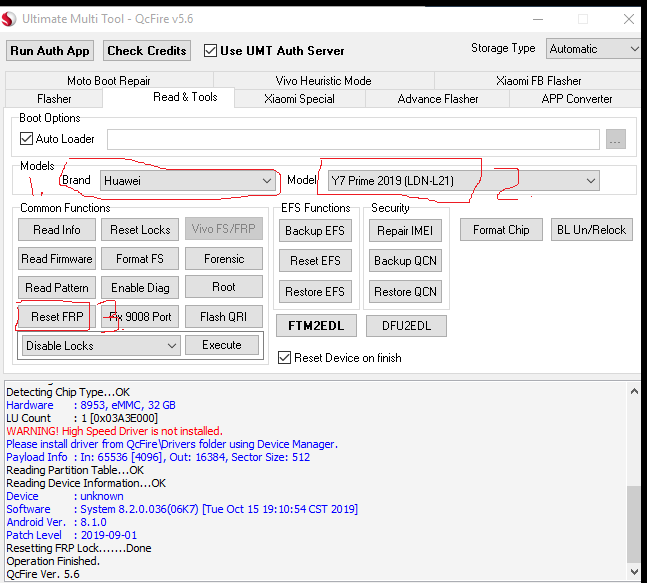This screenshot has height=583, width=647.
Task: Click the Read Pattern button
Action: click(57, 288)
